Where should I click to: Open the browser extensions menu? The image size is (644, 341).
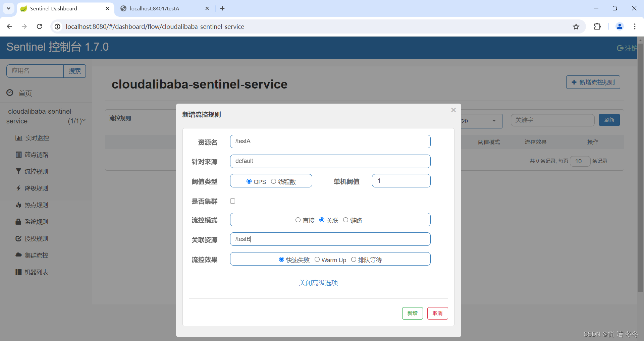click(597, 26)
